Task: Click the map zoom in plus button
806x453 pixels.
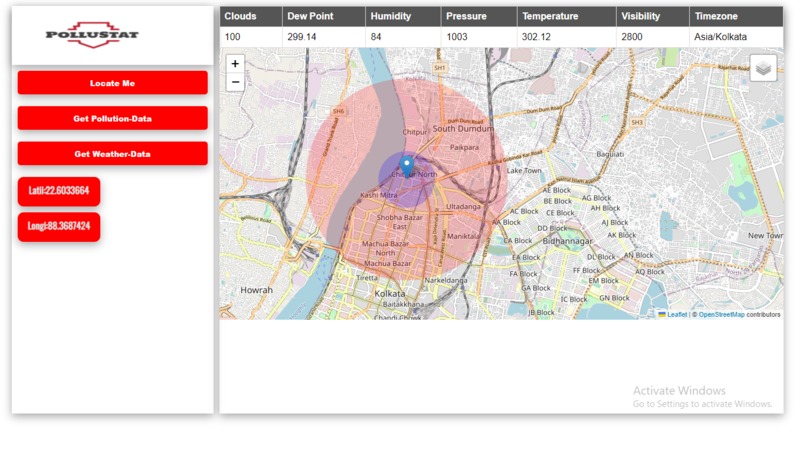Action: pyautogui.click(x=235, y=64)
